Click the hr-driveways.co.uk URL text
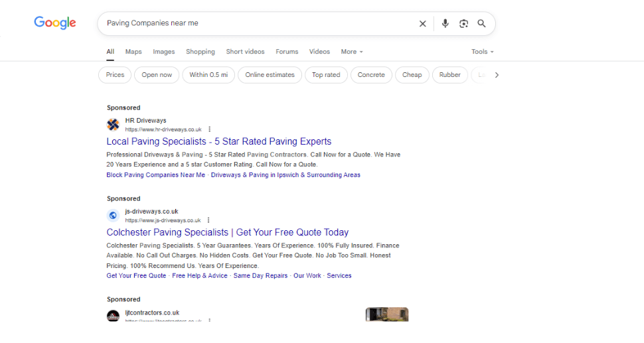Viewport: 644px width, 343px height. [x=163, y=129]
